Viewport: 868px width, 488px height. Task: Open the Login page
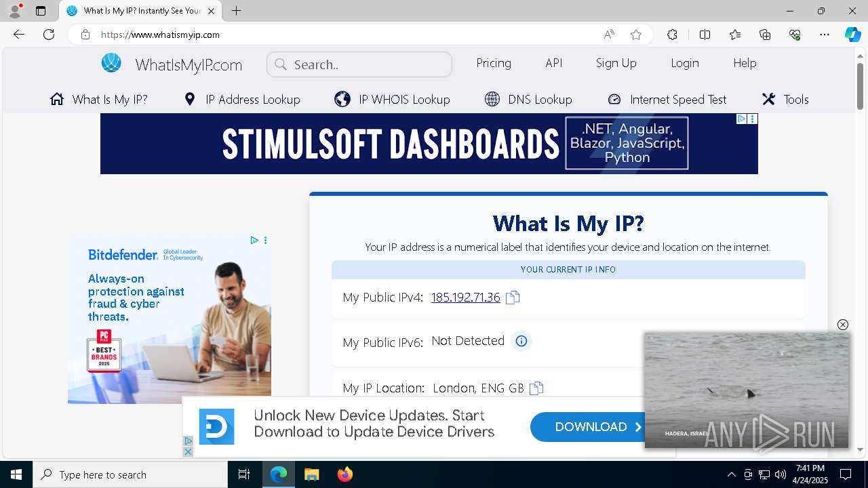[x=685, y=63]
